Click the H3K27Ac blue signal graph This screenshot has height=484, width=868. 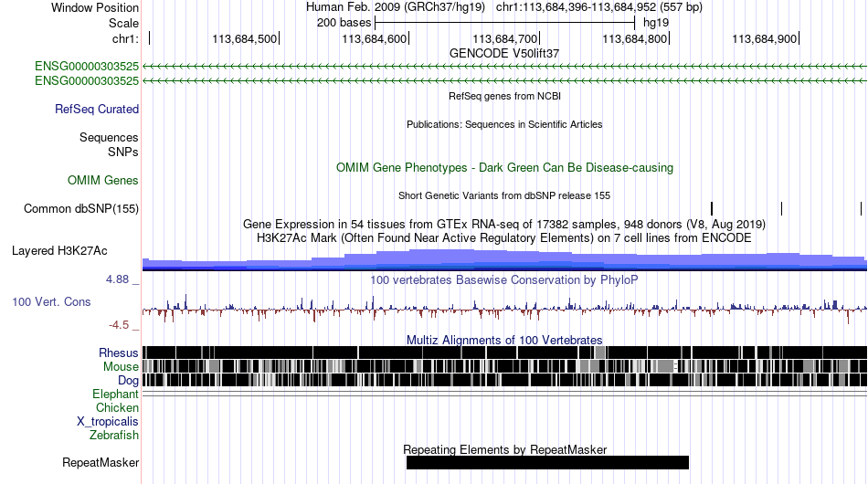tap(504, 260)
